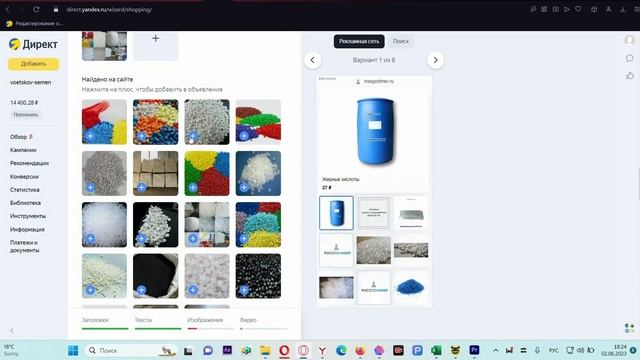This screenshot has width=640, height=360.
Task: Select blue granules thumbnail in preview
Action: pos(411,287)
